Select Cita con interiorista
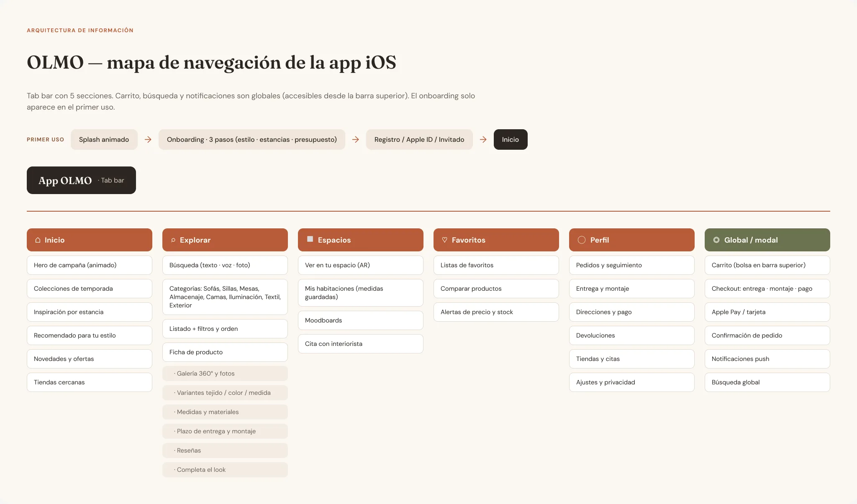857x504 pixels. pyautogui.click(x=361, y=344)
